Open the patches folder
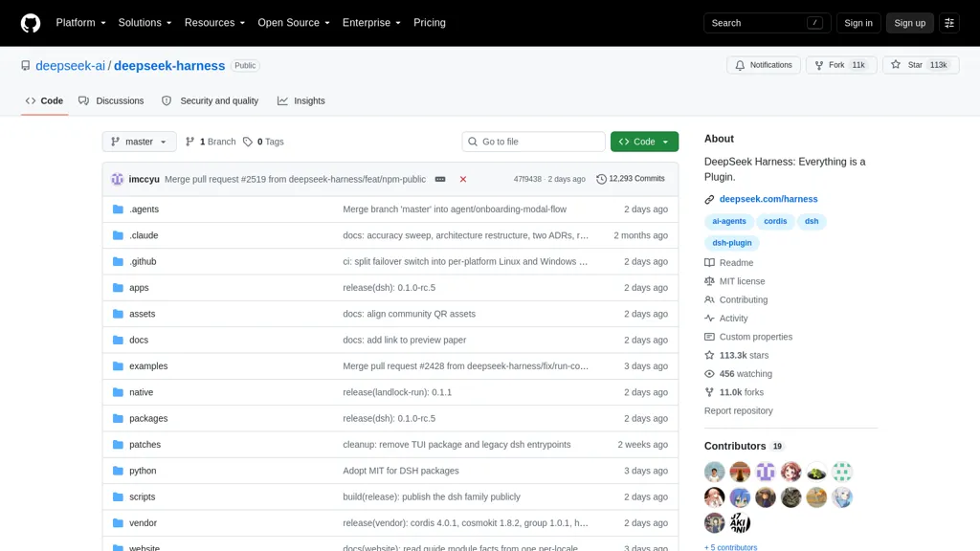The image size is (980, 551). (x=145, y=445)
